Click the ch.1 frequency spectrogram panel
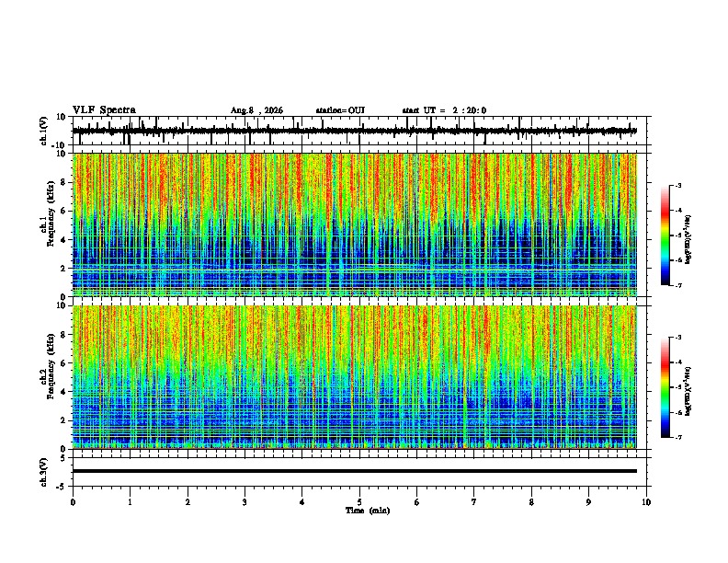Screen dimensions: 728x563 (355, 224)
